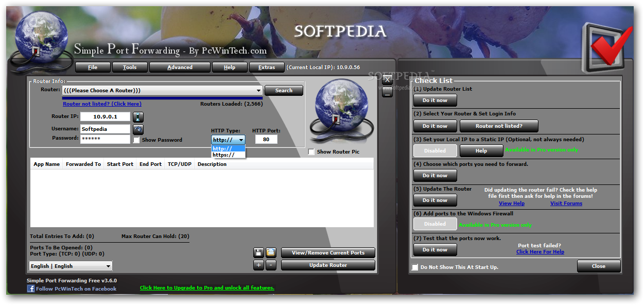Click the Forwarded To column header

click(83, 164)
